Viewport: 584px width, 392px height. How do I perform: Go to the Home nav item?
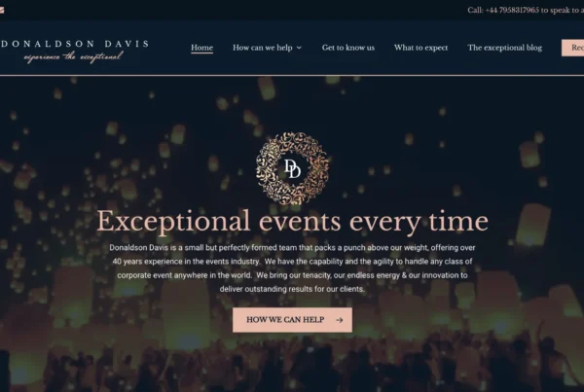tap(201, 48)
